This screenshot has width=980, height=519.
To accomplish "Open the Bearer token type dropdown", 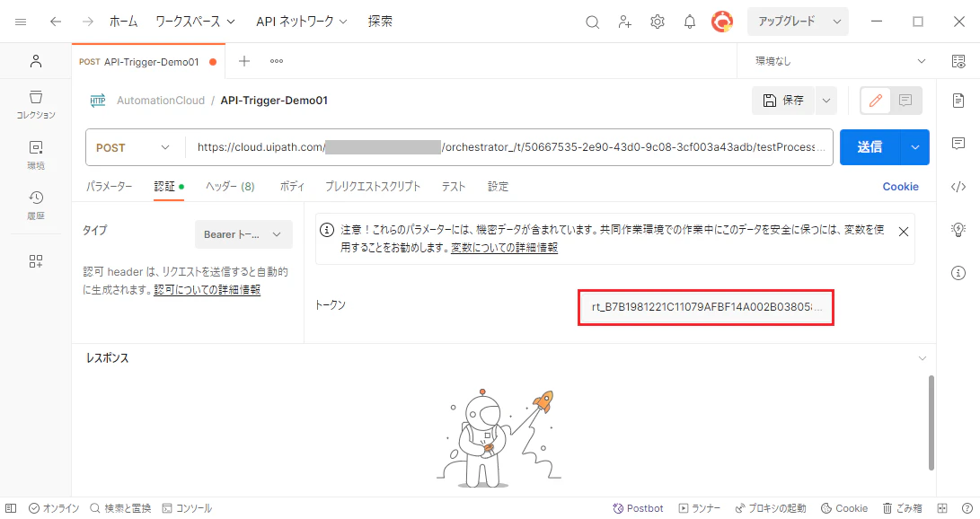I will click(x=243, y=235).
